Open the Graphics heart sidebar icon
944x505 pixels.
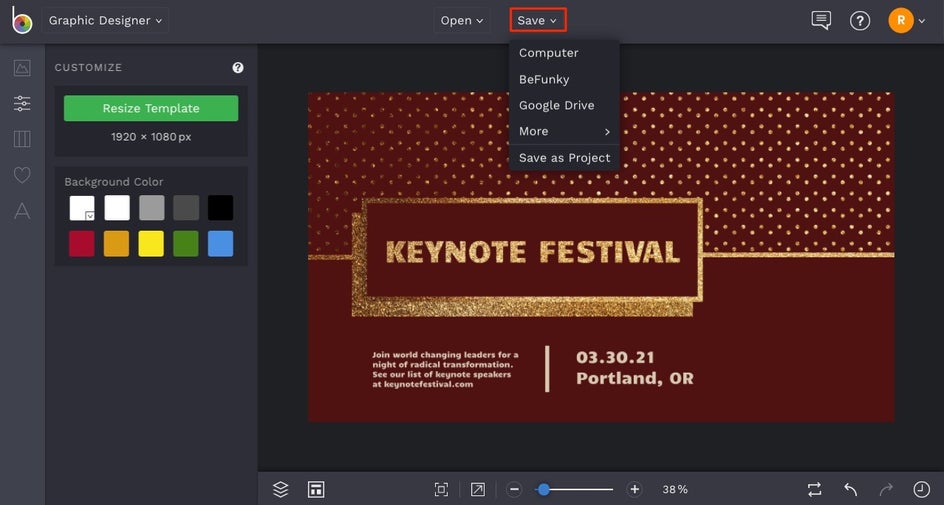(22, 175)
